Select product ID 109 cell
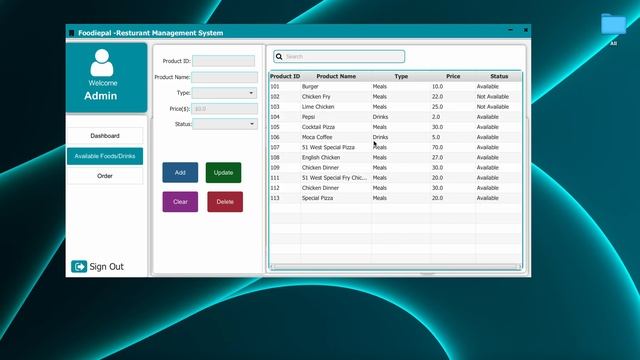This screenshot has width=640, height=360. click(x=285, y=168)
